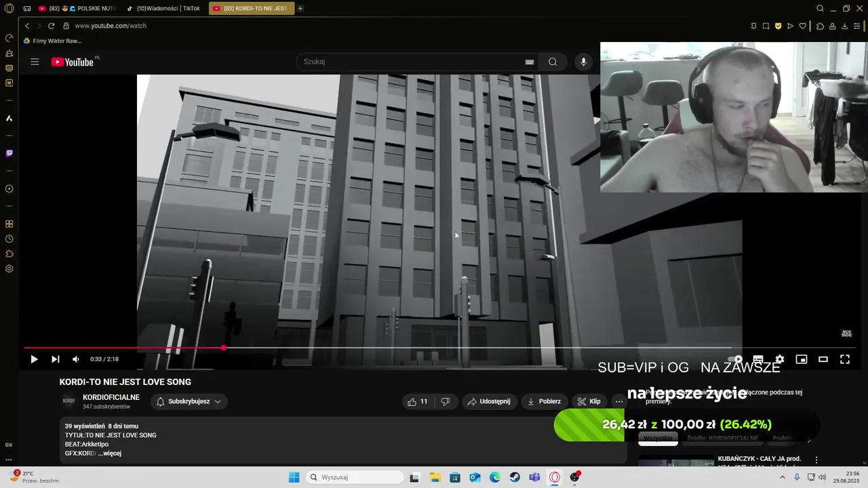
Task: Toggle the miniplayer mode
Action: (802, 359)
